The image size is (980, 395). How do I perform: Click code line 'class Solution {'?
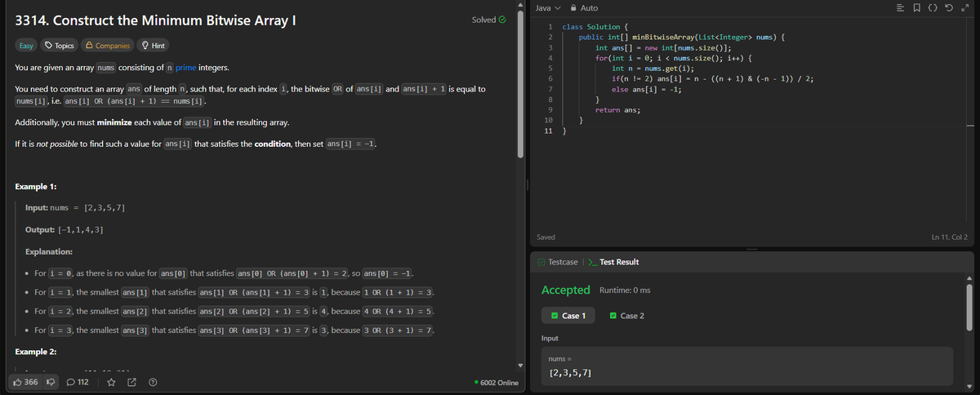[595, 27]
